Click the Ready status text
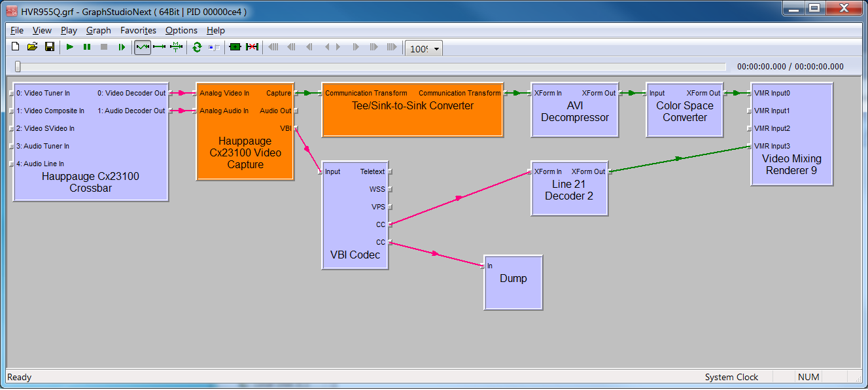The height and width of the screenshot is (390, 868). pos(19,377)
